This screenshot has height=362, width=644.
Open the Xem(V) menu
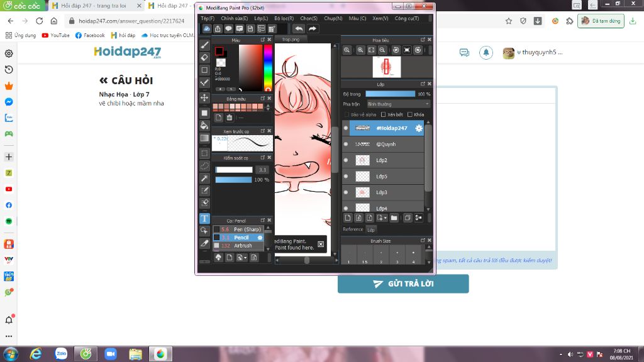(380, 18)
